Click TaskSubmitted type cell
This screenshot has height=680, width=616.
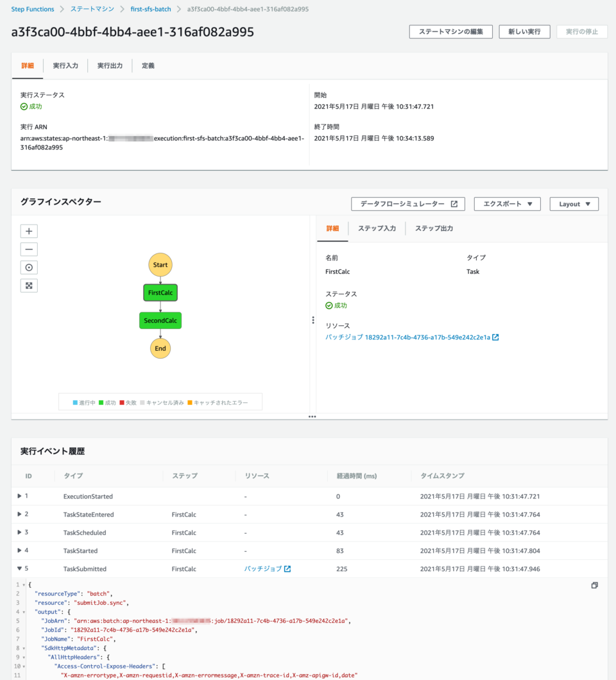85,569
